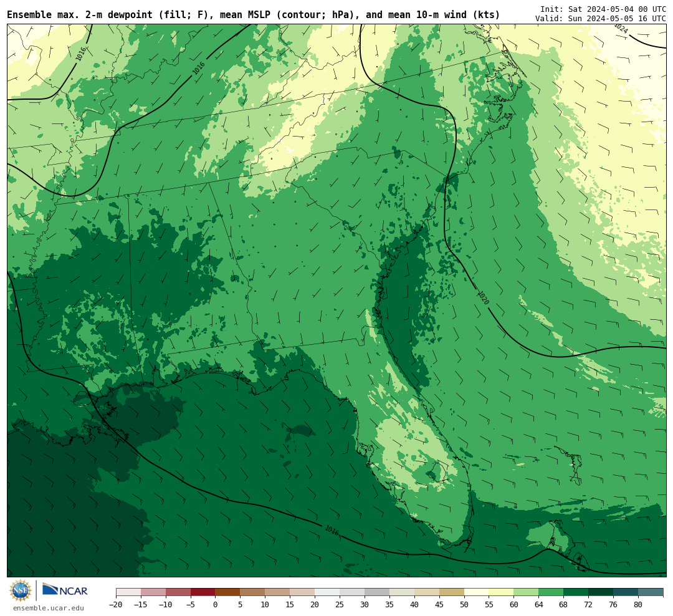The width and height of the screenshot is (673, 616).
Task: Click the colorbar label 25
Action: pyautogui.click(x=340, y=605)
